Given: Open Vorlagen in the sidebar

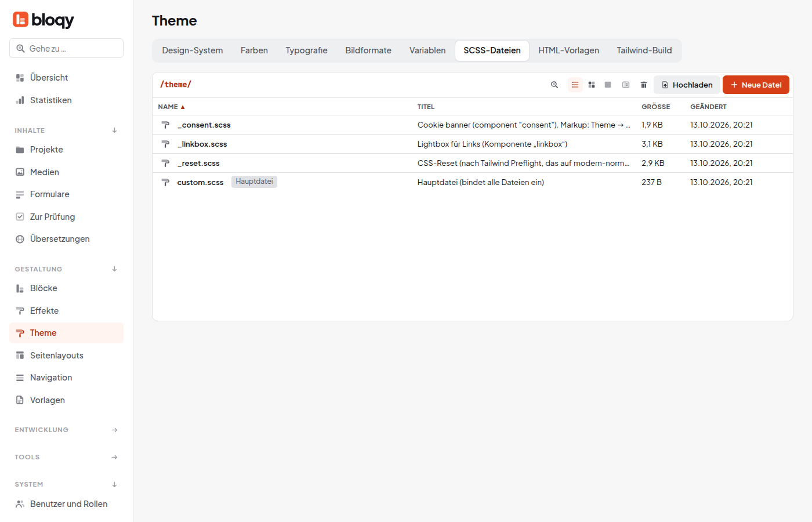Looking at the screenshot, I should tap(66, 400).
